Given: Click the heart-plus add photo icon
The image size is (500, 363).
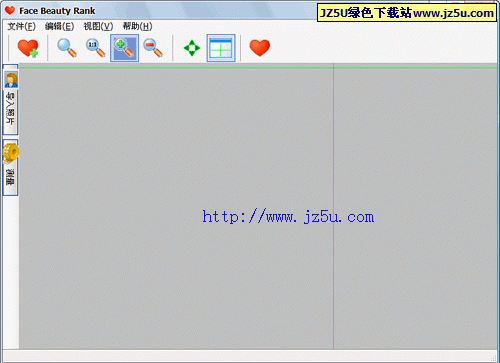Looking at the screenshot, I should pos(28,48).
